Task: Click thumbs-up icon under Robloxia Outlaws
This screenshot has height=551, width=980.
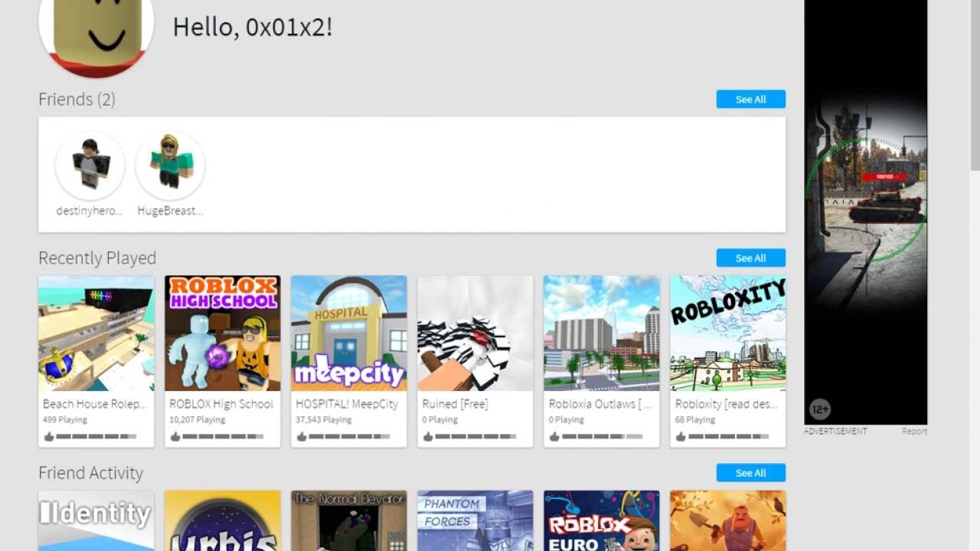Action: coord(554,437)
